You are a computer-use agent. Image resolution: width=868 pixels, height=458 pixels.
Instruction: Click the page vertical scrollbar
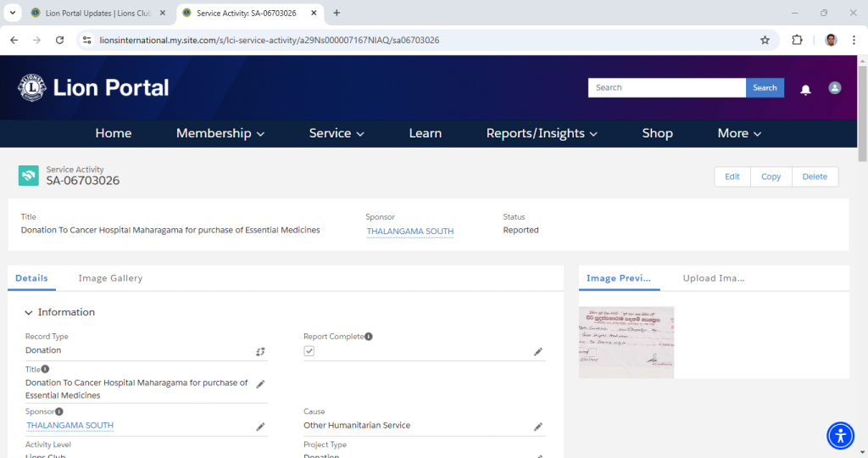(862, 114)
